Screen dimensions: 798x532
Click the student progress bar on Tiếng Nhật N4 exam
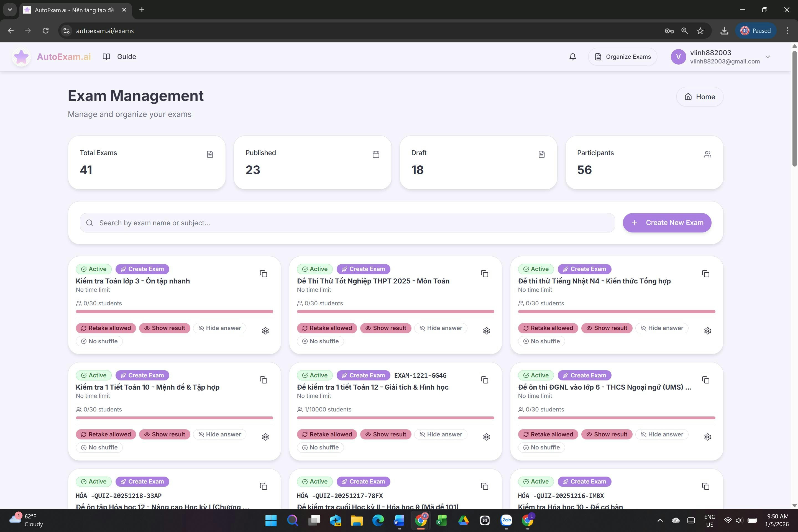[616, 311]
